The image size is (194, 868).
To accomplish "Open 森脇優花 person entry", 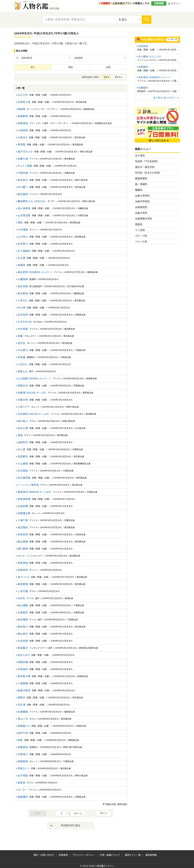I will [x=23, y=797].
